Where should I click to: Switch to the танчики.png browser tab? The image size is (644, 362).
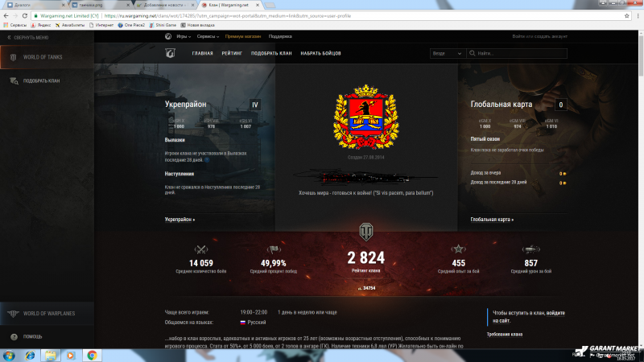tap(100, 5)
